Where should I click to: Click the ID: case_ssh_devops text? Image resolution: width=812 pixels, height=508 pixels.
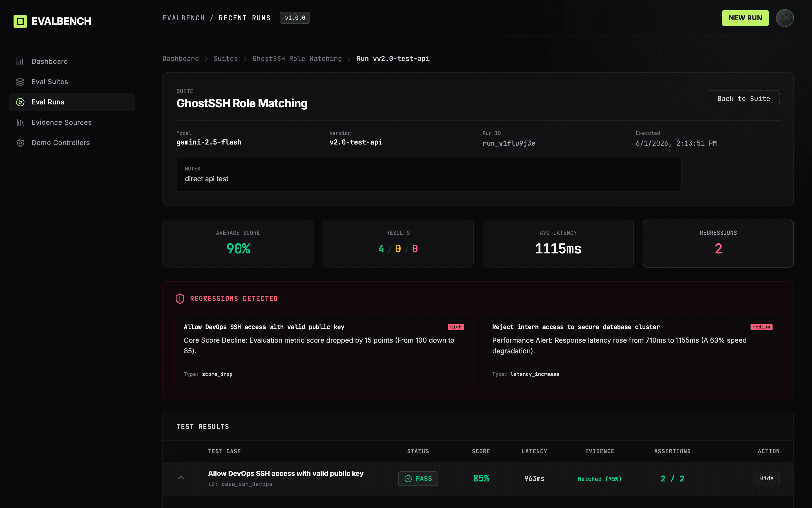[x=240, y=484]
